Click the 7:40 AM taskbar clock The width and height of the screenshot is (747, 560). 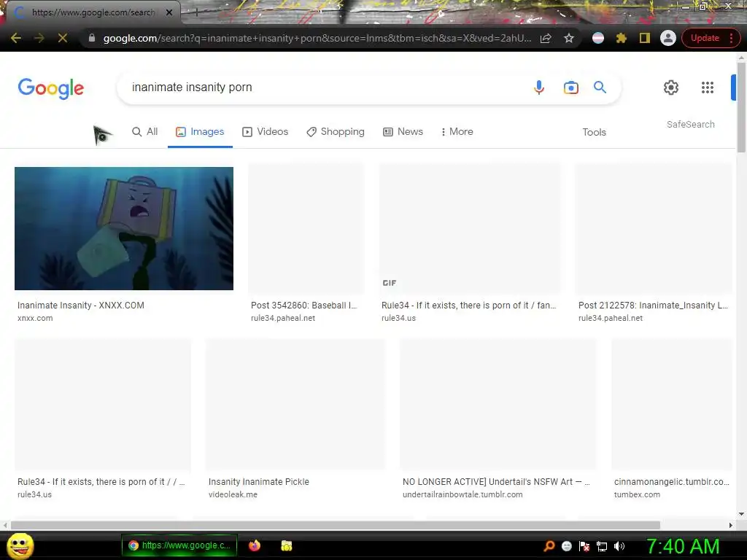(x=683, y=546)
